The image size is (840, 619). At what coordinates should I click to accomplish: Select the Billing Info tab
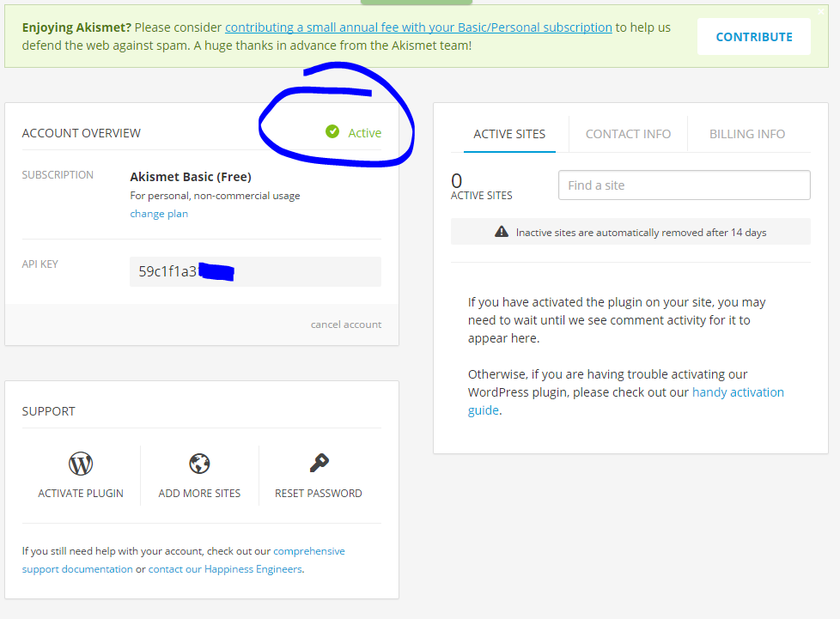pyautogui.click(x=746, y=134)
